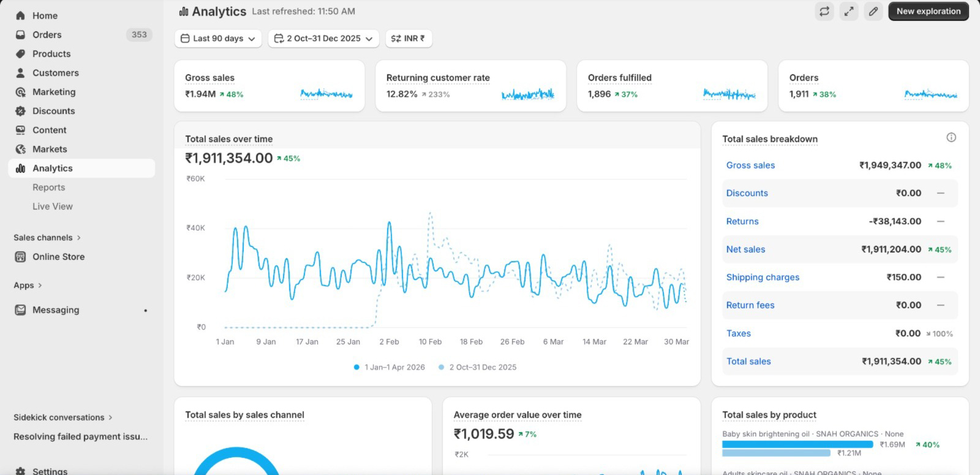Click the refresh analytics icon
Screen dimensions: 980x475
824,11
